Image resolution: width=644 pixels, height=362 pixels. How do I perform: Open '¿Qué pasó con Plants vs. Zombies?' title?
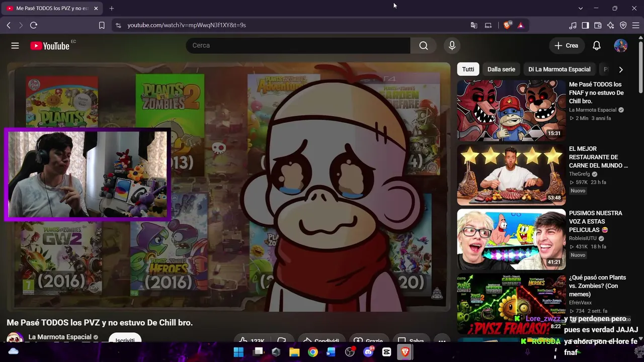(598, 286)
